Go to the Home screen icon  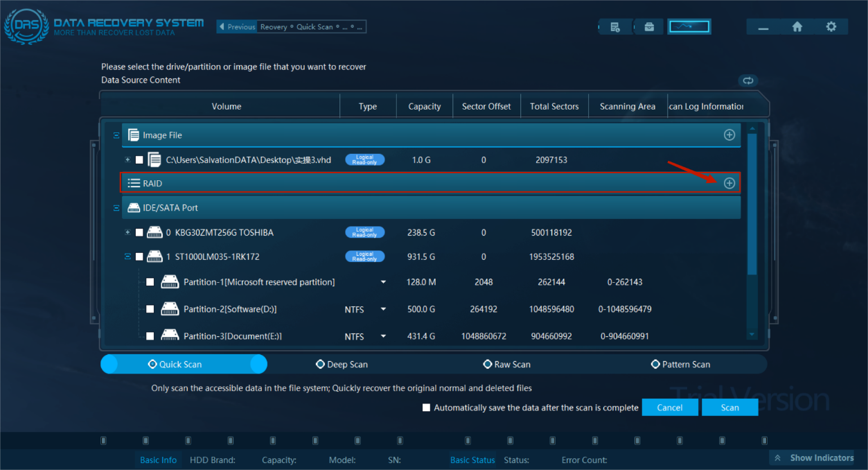[x=797, y=27]
